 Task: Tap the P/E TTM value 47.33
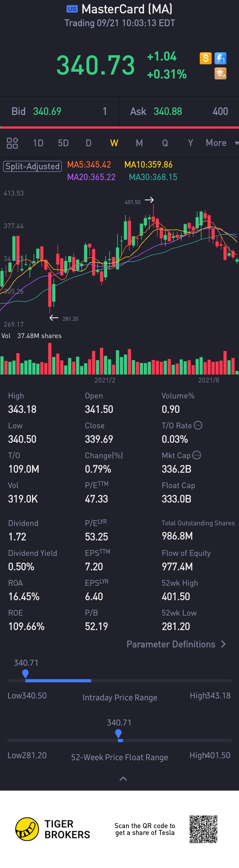(x=96, y=499)
